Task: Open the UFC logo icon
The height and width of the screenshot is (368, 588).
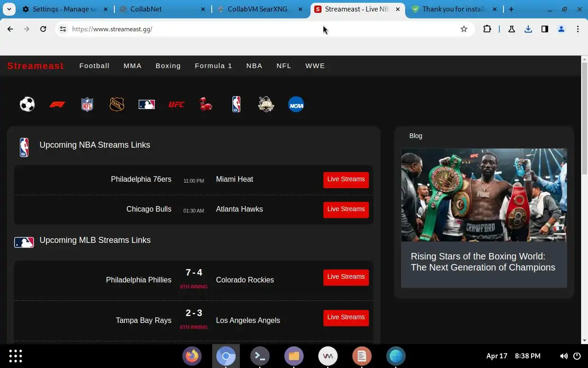Action: (176, 104)
